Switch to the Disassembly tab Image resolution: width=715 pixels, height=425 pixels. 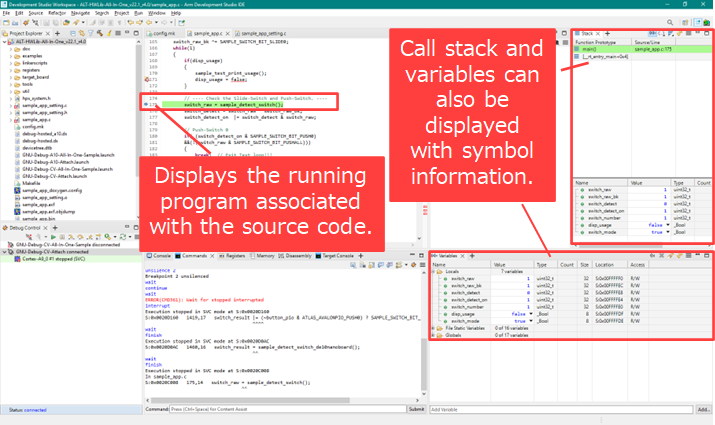297,257
